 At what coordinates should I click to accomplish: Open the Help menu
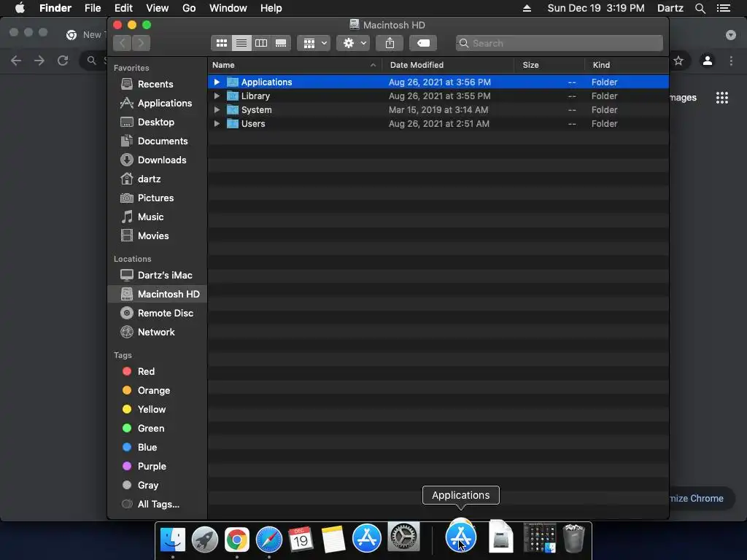click(x=271, y=8)
